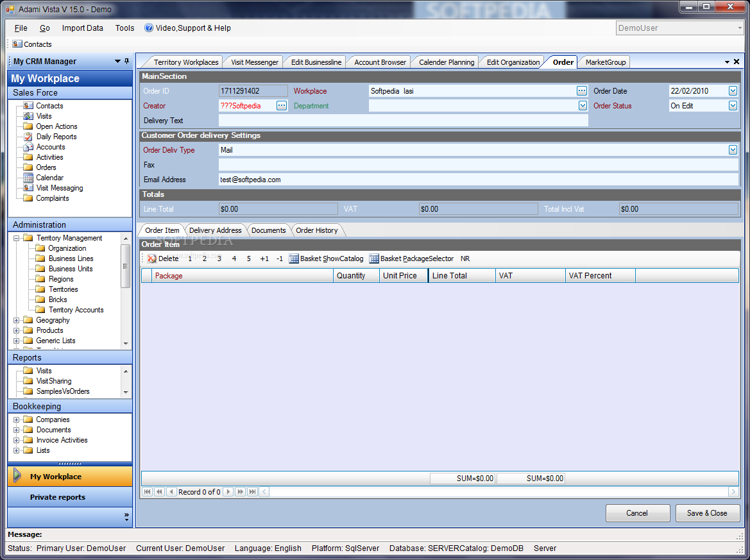Open the DemoUser dropdown
750x560 pixels.
740,28
